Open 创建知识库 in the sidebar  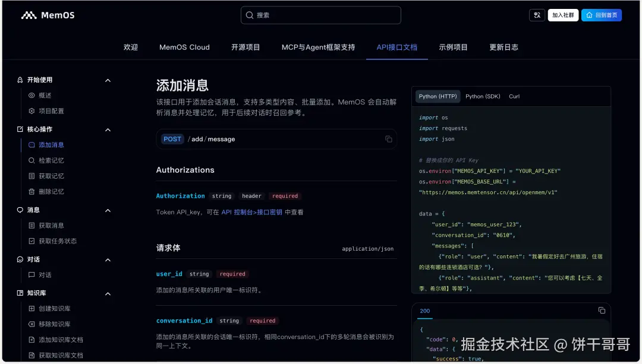point(55,308)
